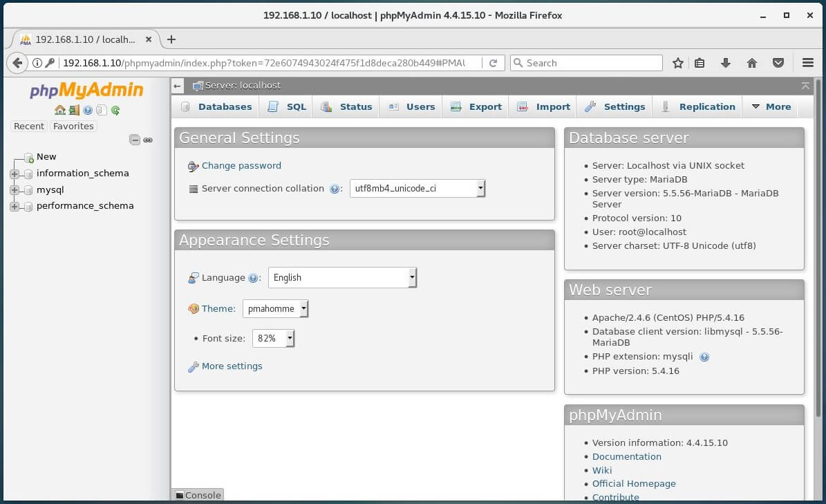Click help icon beside PHP extension: mysqli
Viewport: 826px width, 504px height.
pos(704,357)
